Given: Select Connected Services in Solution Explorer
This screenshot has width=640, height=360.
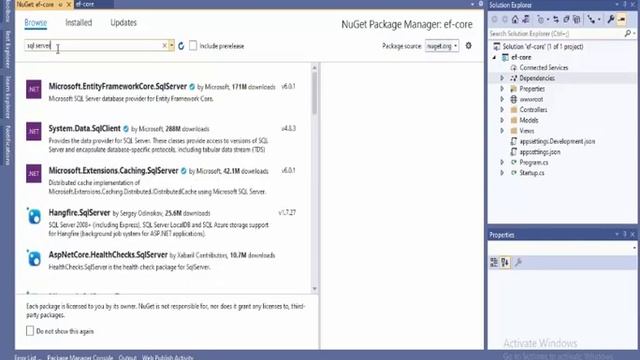Looking at the screenshot, I should pyautogui.click(x=543, y=68).
